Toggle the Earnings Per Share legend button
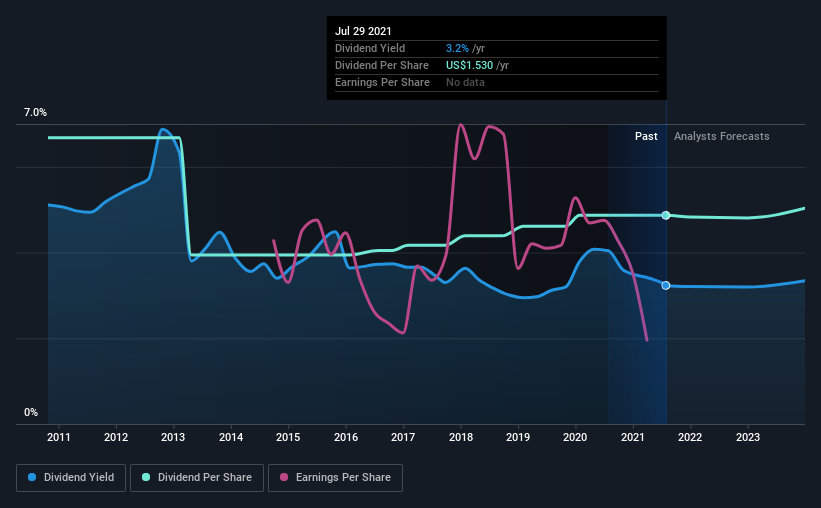 coord(336,478)
